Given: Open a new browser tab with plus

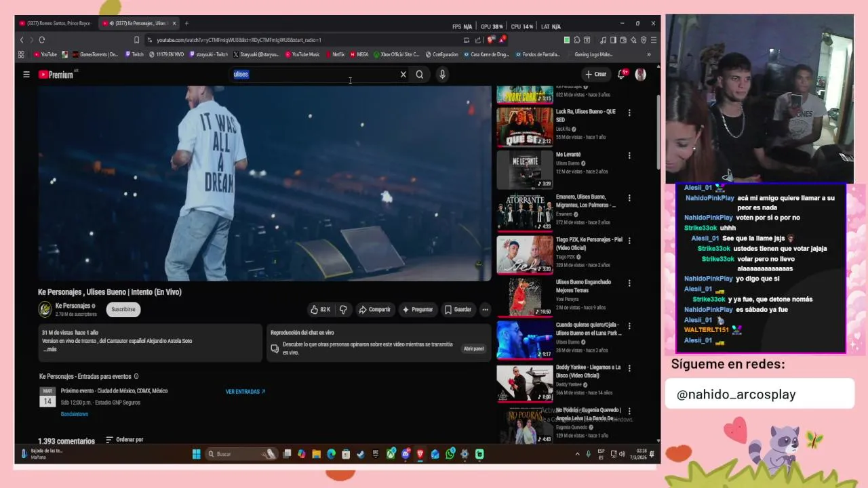Looking at the screenshot, I should pos(186,23).
